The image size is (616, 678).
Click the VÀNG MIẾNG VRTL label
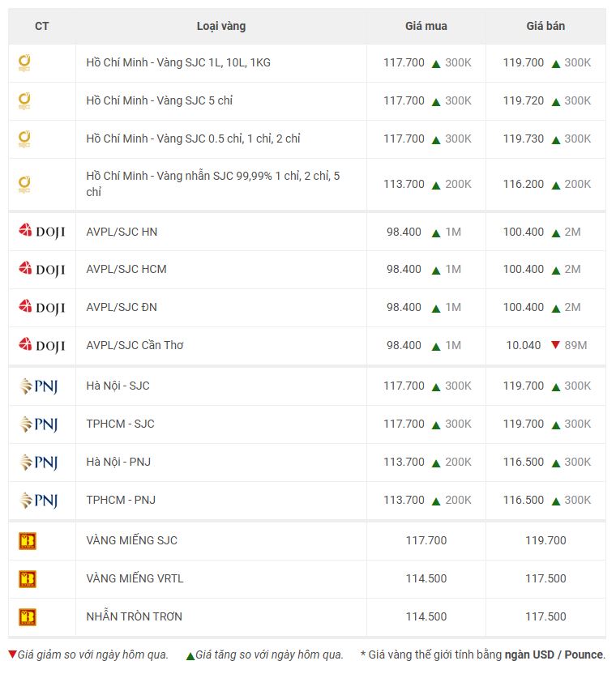point(135,578)
